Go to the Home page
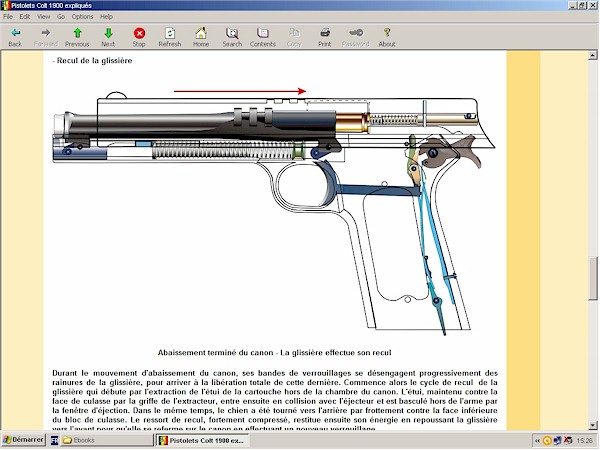Image resolution: width=600 pixels, height=450 pixels. [201, 37]
